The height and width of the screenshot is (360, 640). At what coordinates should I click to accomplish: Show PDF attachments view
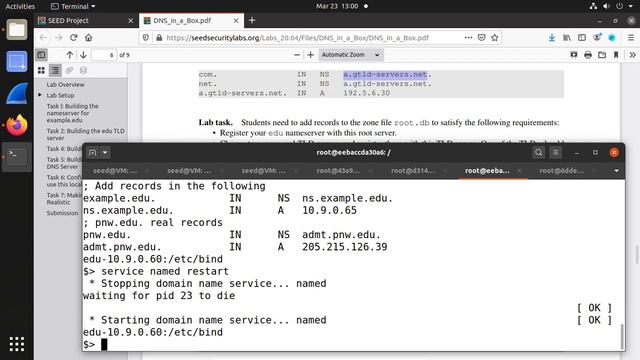coord(69,70)
